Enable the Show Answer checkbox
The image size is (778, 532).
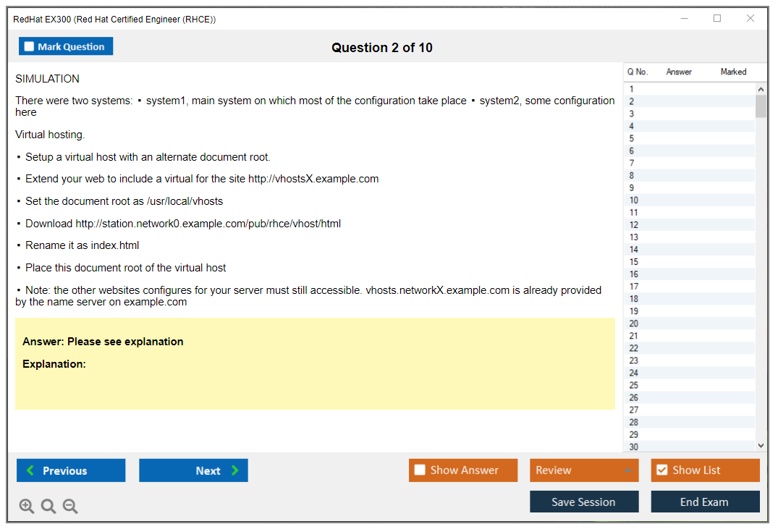tap(420, 470)
